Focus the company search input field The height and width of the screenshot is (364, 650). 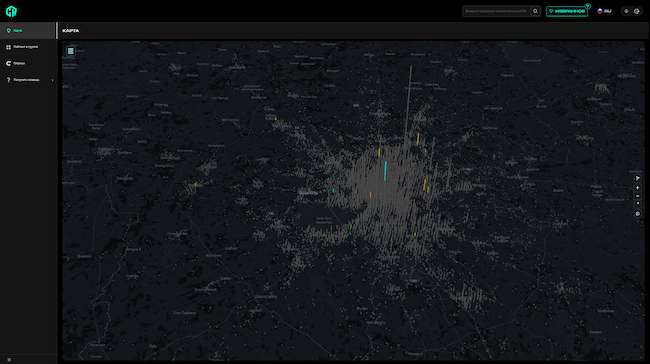497,11
